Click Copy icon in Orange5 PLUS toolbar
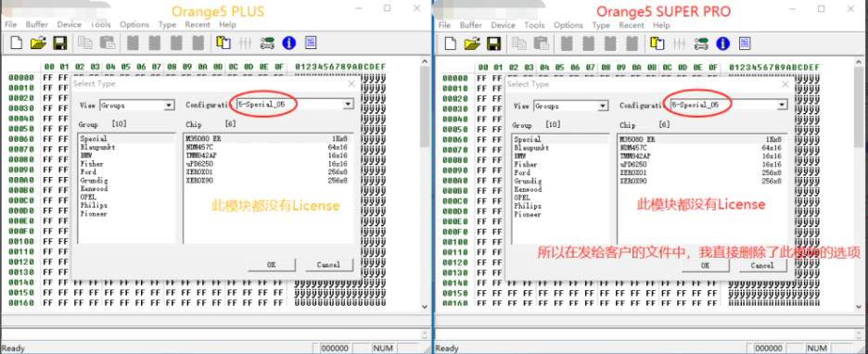The height and width of the screenshot is (354, 868). pos(84,43)
